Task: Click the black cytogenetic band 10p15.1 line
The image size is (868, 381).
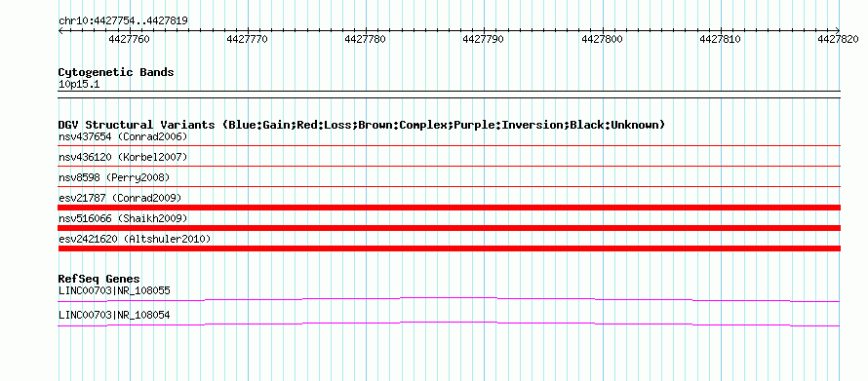Action: [449, 94]
